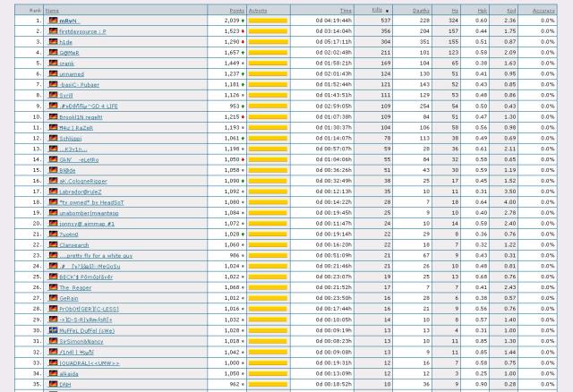Click the Kpd column header
This screenshot has height=392, width=573.
[x=509, y=10]
